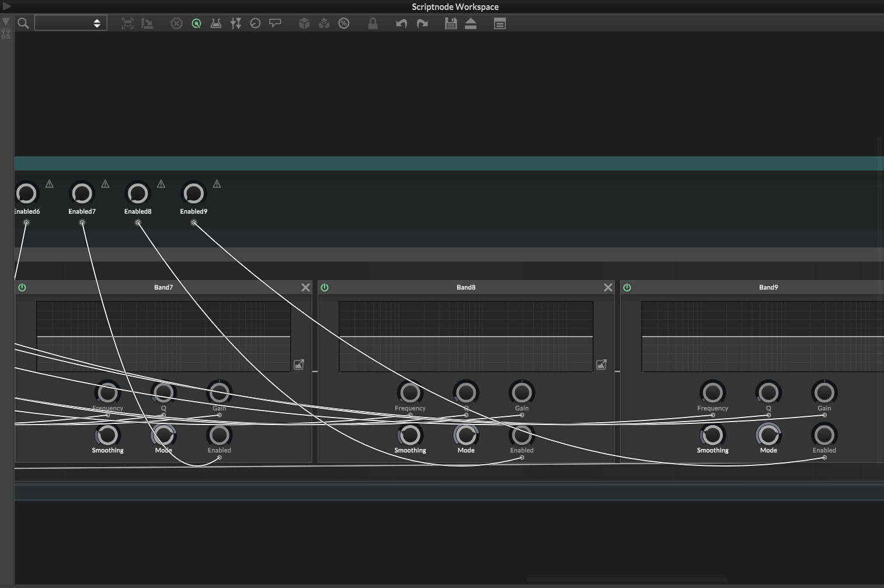Viewport: 884px width, 588px height.
Task: Select the Band9 node title bar
Action: (x=753, y=287)
